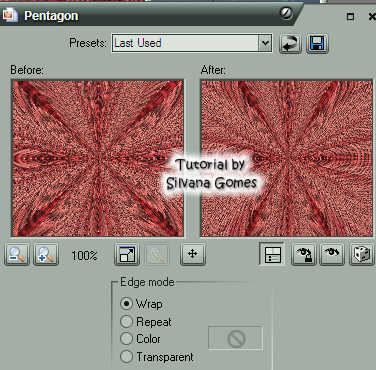376x370 pixels.
Task: Select the Color edge mode option
Action: coord(140,339)
